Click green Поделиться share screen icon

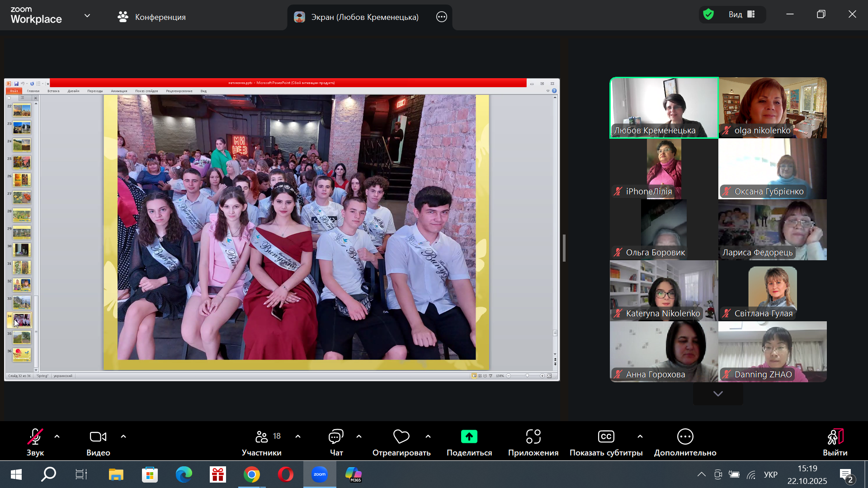(x=469, y=436)
